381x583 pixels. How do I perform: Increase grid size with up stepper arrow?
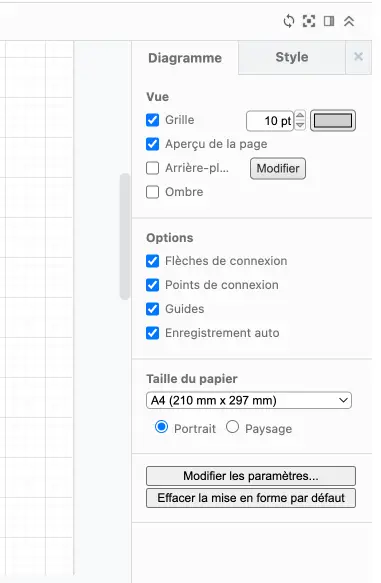click(300, 115)
